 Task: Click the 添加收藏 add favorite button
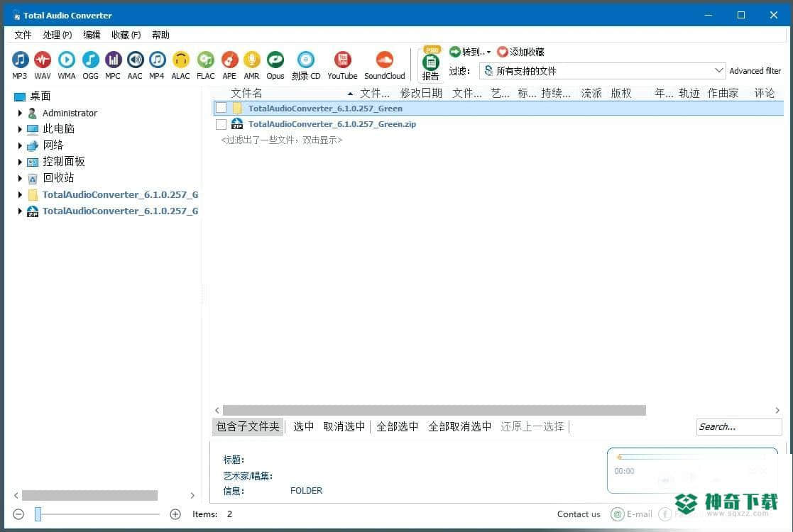point(521,52)
